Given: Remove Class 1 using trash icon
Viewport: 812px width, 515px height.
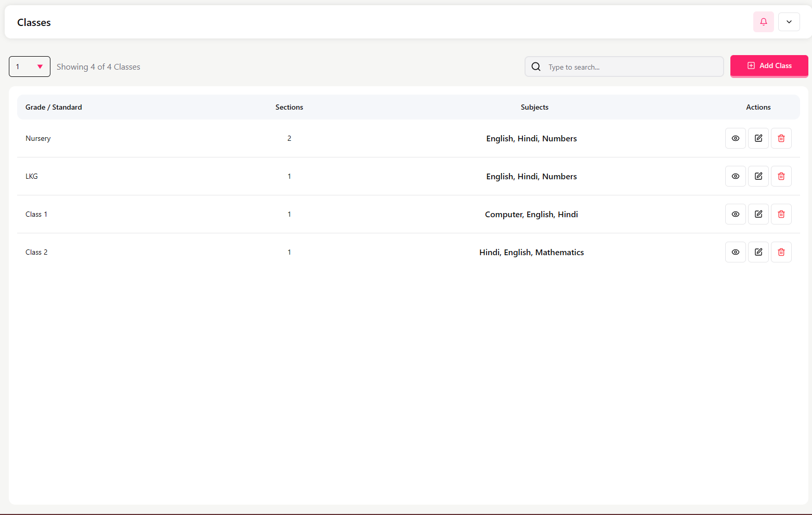Looking at the screenshot, I should point(781,214).
